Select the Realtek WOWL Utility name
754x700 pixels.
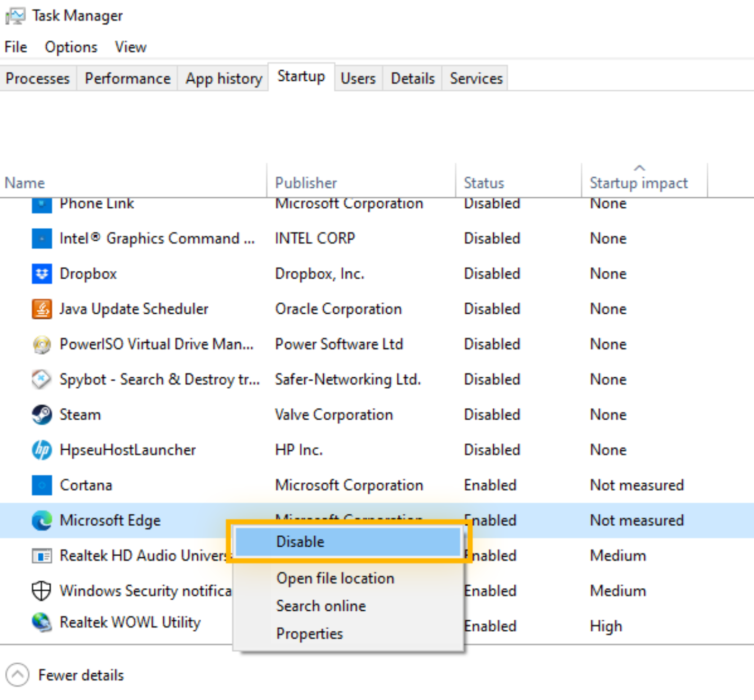pos(130,622)
